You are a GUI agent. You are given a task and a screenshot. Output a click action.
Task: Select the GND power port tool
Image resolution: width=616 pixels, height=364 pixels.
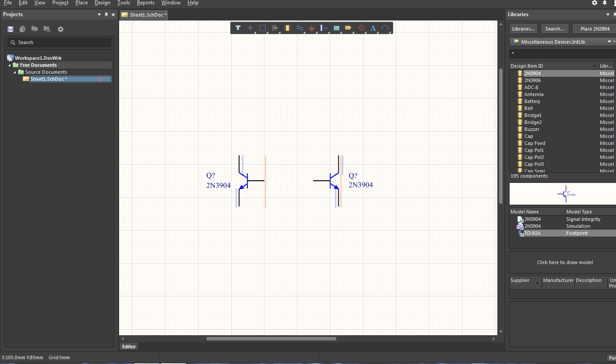coord(311,28)
